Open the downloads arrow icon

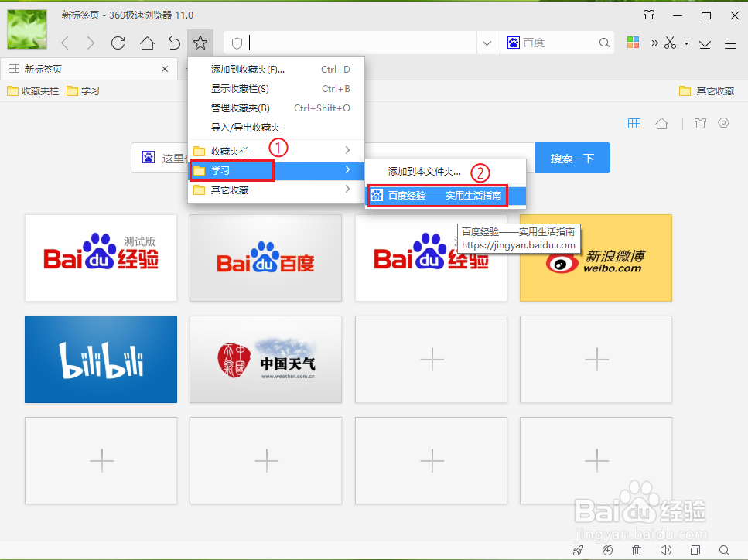point(705,43)
